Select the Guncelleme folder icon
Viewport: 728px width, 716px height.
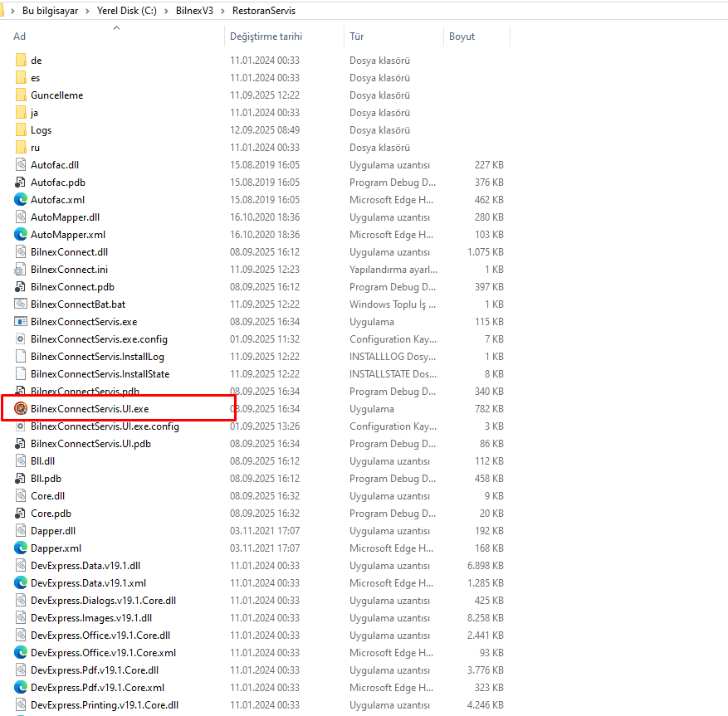[21, 95]
